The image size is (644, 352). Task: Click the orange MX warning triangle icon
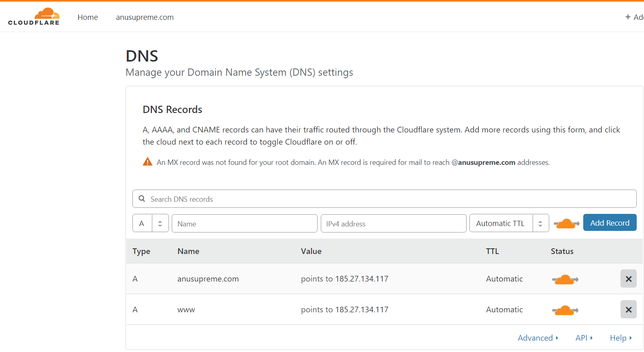click(147, 162)
